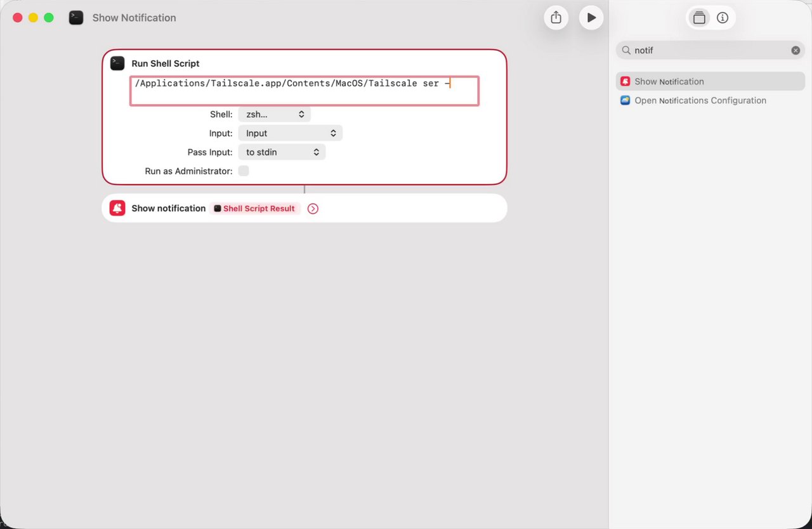Click the Share shortcut icon
Screen dimensions: 812x529
[x=556, y=18]
